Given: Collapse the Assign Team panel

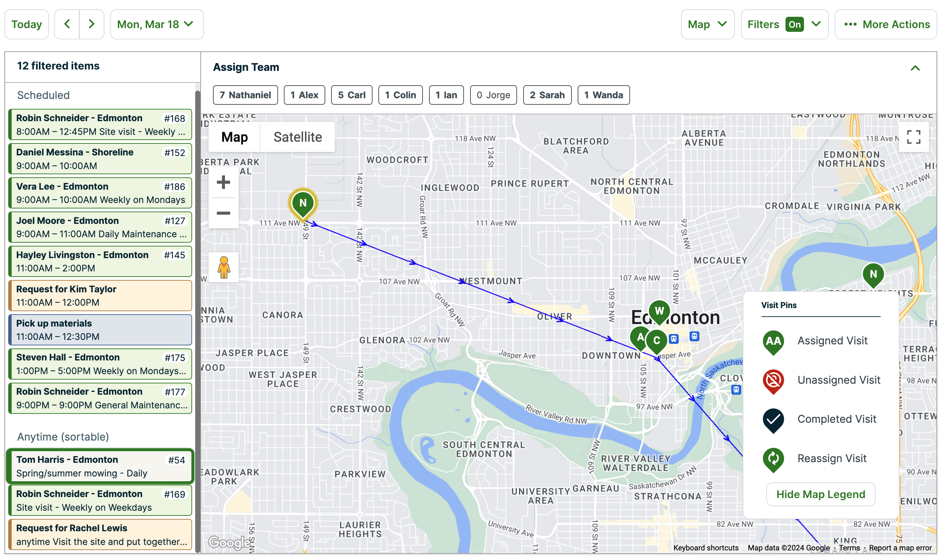Looking at the screenshot, I should [915, 68].
